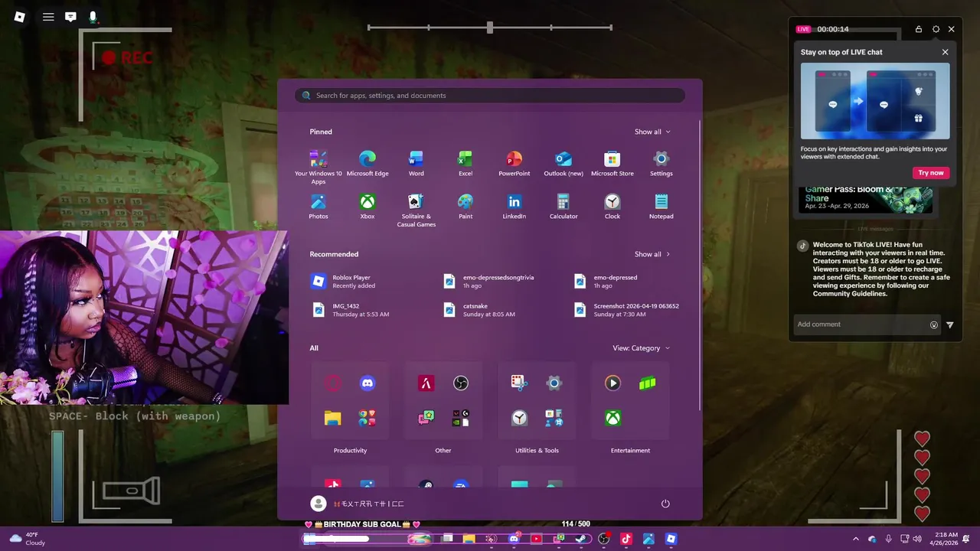Toggle Roblox microphone icon

[x=93, y=16]
